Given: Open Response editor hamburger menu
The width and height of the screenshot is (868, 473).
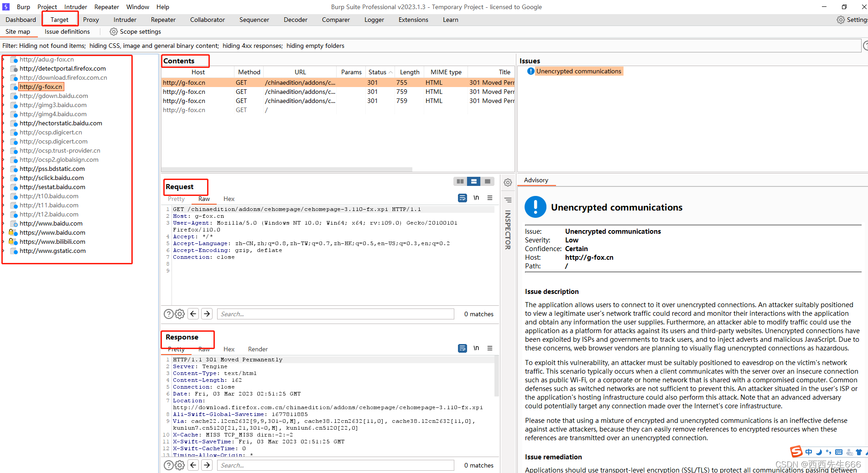Looking at the screenshot, I should pyautogui.click(x=490, y=348).
